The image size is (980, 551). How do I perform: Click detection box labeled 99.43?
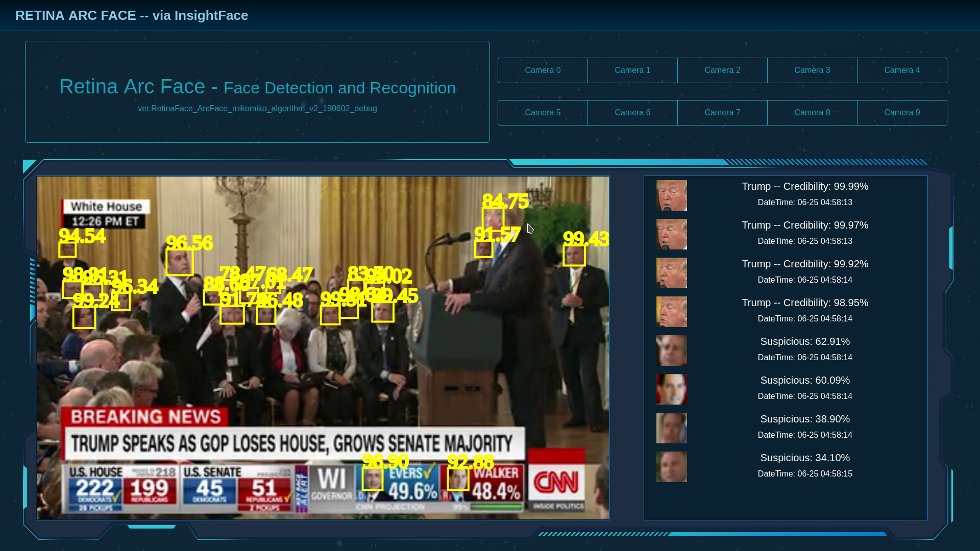574,256
